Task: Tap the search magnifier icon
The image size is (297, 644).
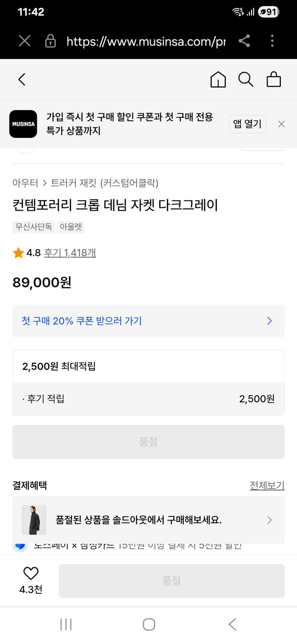Action: (x=245, y=79)
